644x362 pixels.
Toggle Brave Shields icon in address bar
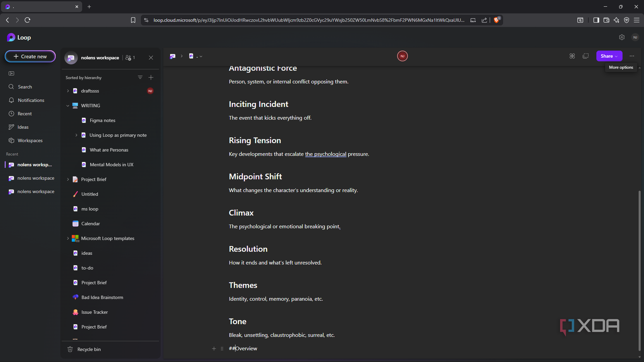click(496, 20)
